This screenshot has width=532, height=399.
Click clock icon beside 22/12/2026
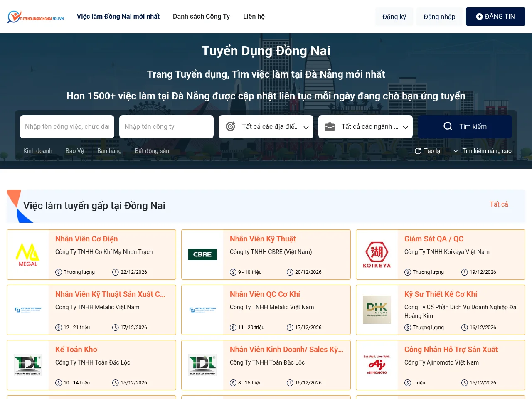[116, 272]
